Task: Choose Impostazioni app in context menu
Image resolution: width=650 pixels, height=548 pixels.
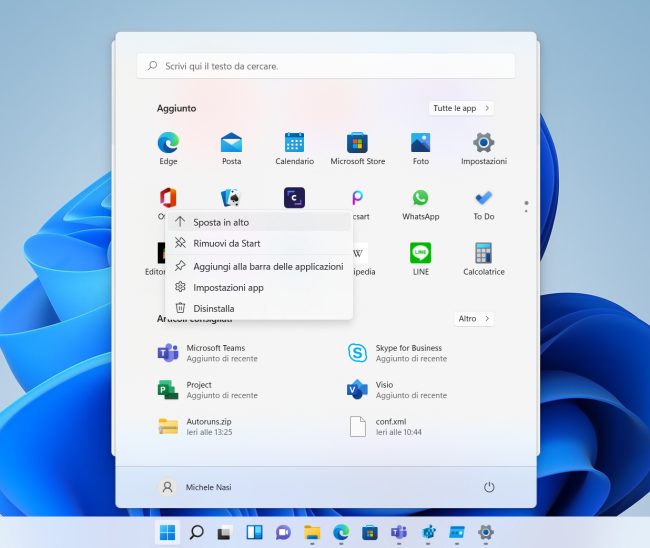Action: click(x=259, y=287)
